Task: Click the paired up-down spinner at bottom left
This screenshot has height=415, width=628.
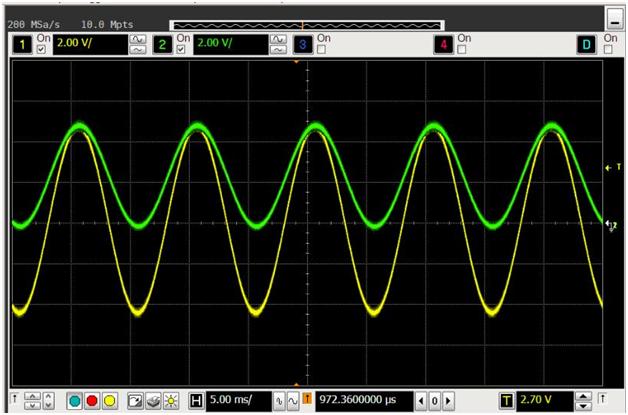Action: [x=32, y=400]
